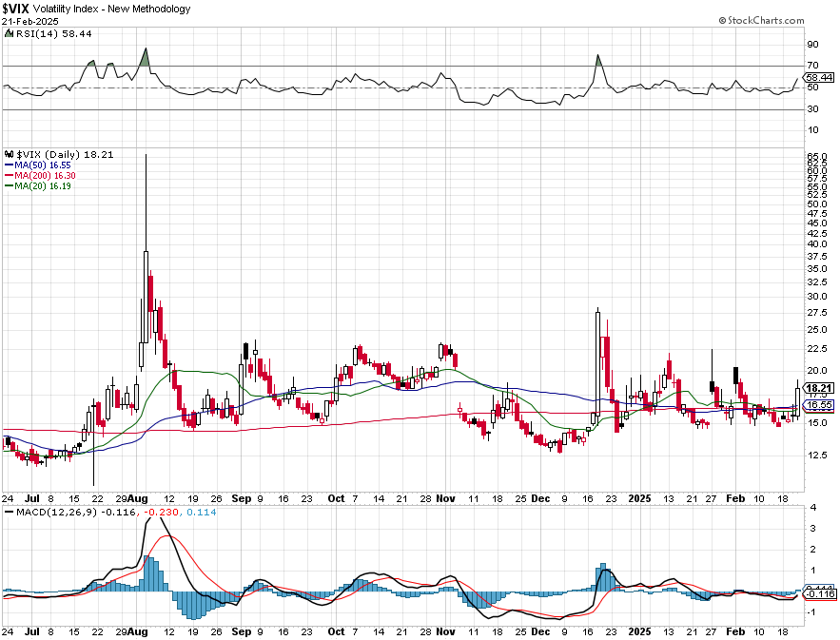This screenshot has width=840, height=640.
Task: Select the red MA(200) legend line swatch
Action: pos(9,176)
